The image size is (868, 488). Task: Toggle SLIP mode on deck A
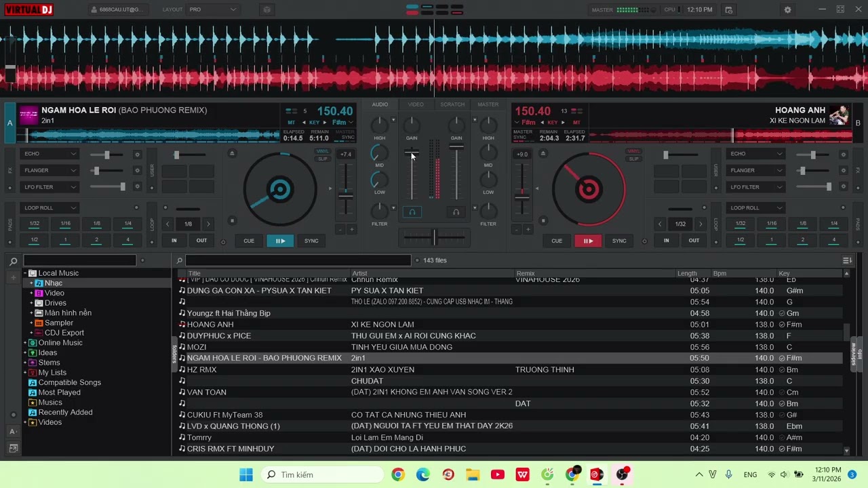click(x=323, y=159)
